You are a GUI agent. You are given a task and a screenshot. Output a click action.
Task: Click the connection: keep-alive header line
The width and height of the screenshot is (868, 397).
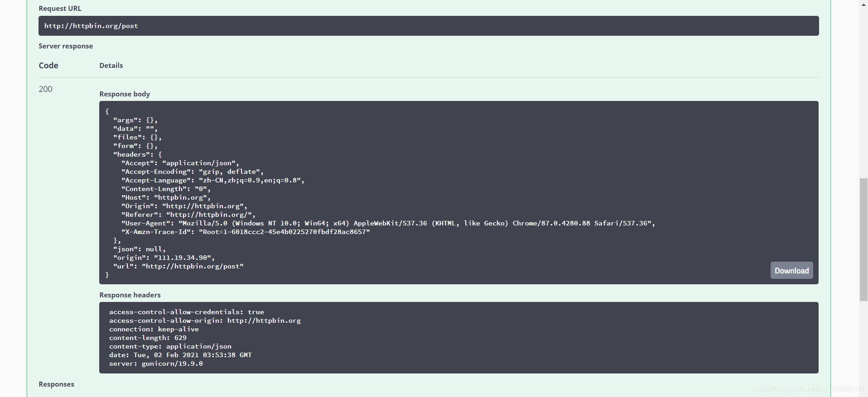(154, 329)
